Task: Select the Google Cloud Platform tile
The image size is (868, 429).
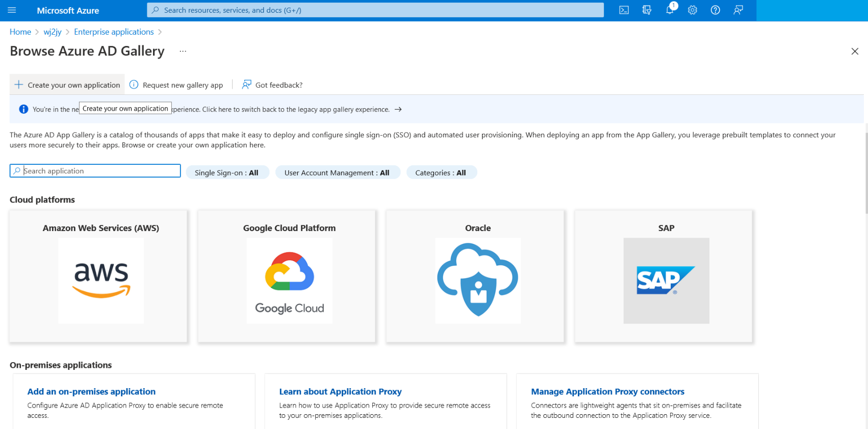Action: click(x=289, y=276)
